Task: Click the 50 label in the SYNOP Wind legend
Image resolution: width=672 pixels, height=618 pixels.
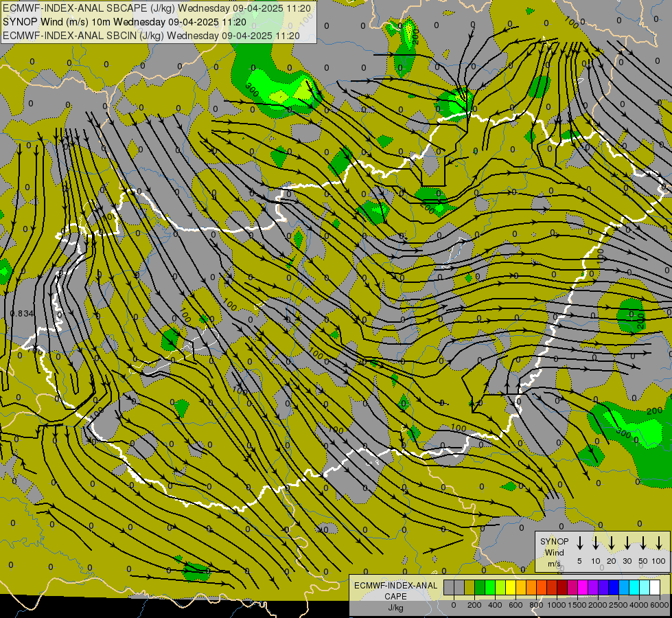Action: (643, 561)
